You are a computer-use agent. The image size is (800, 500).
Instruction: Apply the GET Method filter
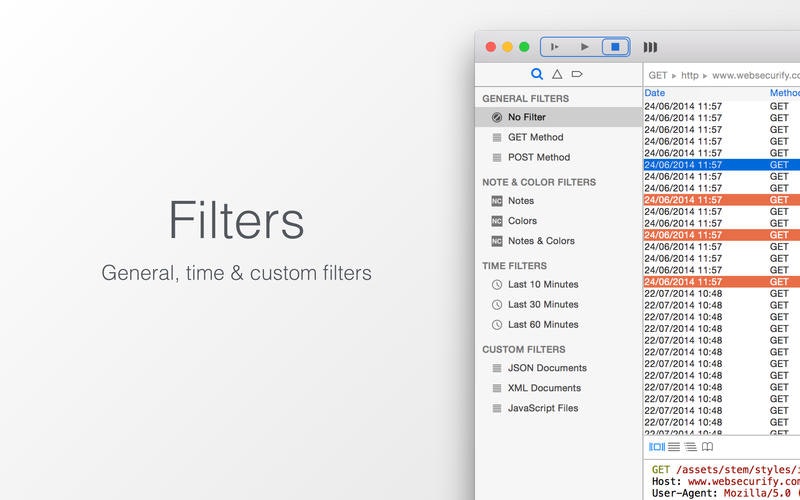(x=559, y=137)
